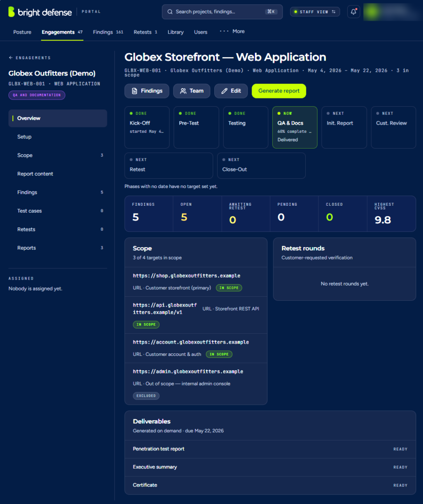Click the admin.globexoutfitters.example URL

coord(188,372)
